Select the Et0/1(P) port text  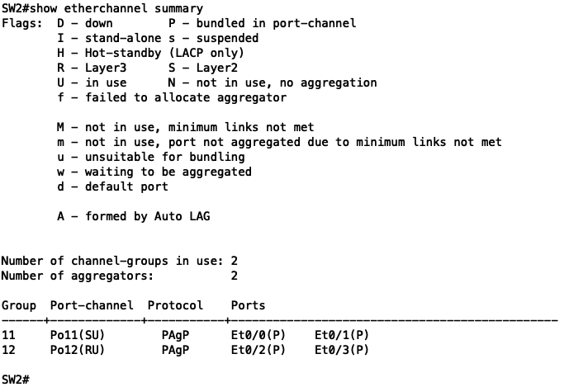click(342, 335)
